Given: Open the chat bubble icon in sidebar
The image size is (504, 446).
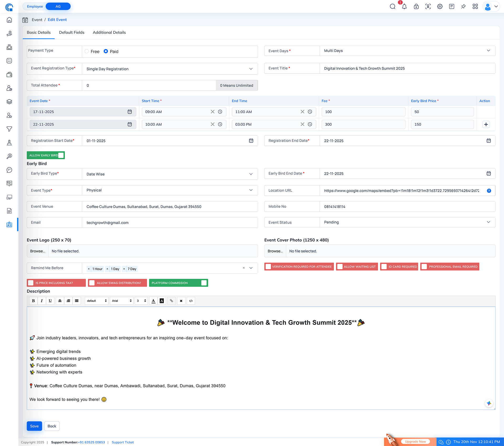Looking at the screenshot, I should coord(9,170).
